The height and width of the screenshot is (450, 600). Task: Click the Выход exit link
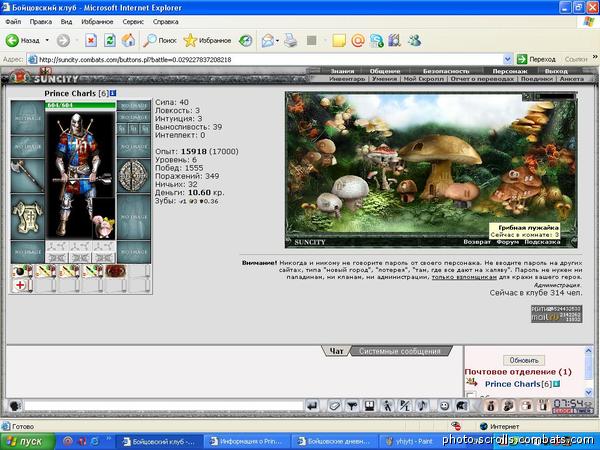pyautogui.click(x=556, y=71)
